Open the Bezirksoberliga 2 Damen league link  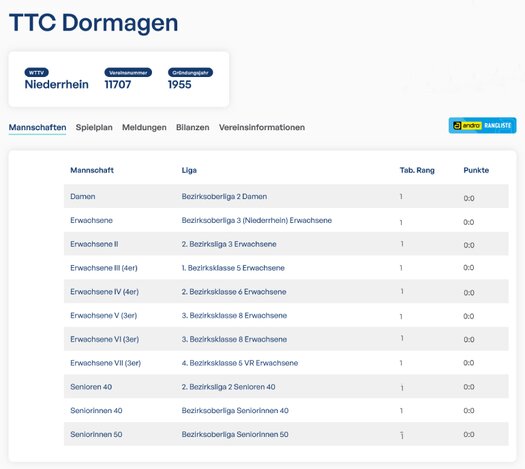click(224, 197)
